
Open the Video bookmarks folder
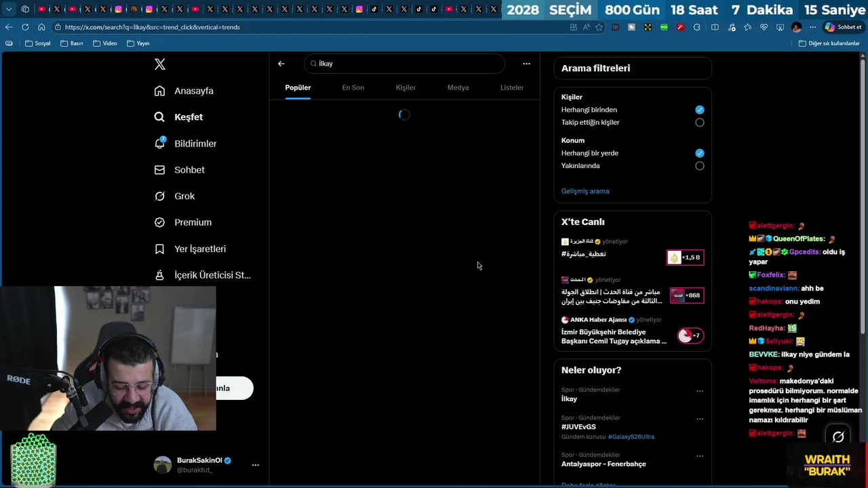[x=105, y=43]
